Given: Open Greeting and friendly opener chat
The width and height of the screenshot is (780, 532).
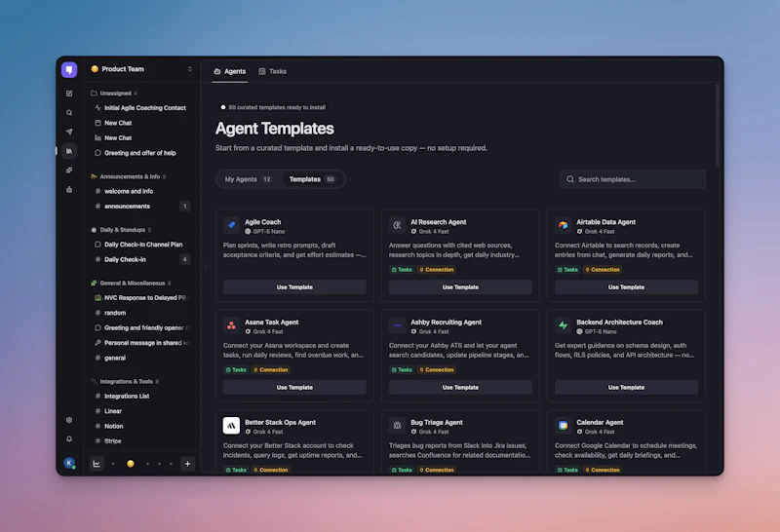Looking at the screenshot, I should click(x=140, y=328).
